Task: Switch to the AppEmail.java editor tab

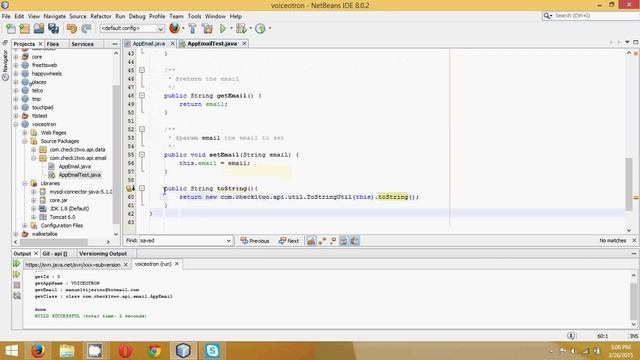Action: 149,44
